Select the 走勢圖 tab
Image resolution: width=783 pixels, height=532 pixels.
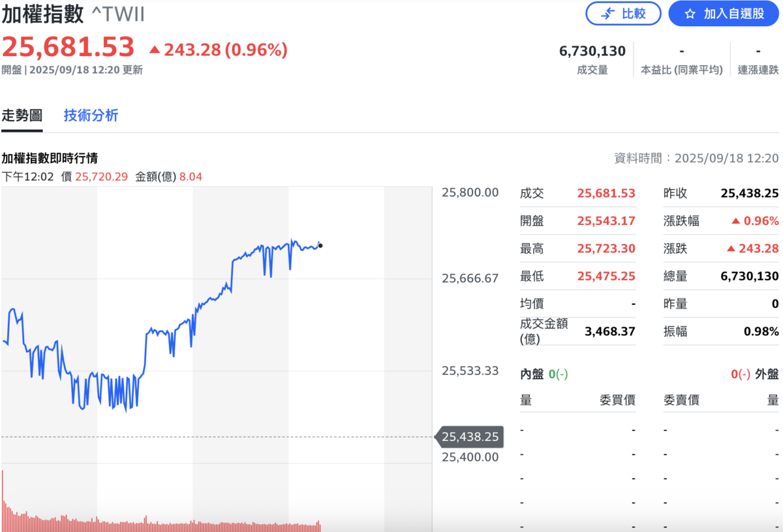[x=22, y=115]
